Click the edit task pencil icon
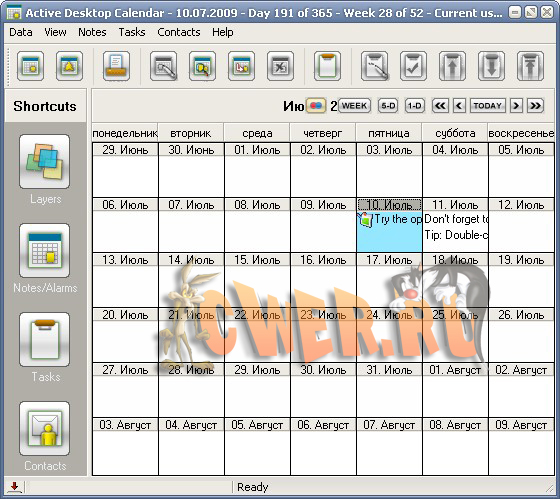 click(374, 66)
